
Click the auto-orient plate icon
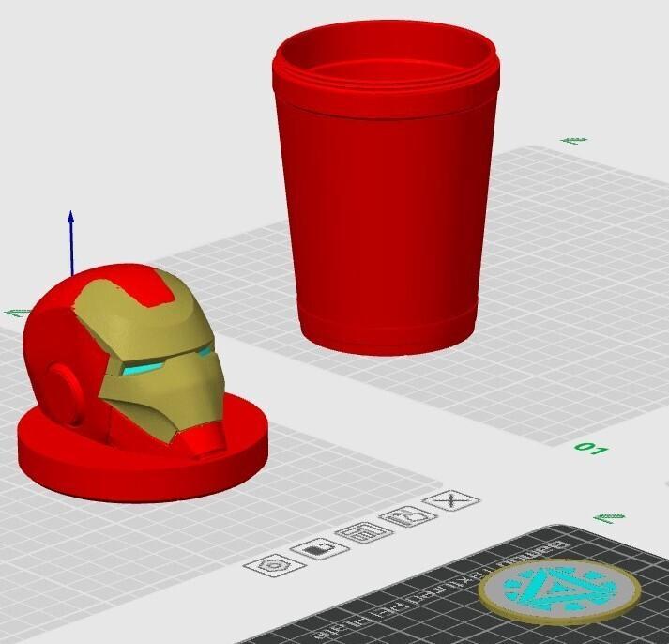pyautogui.click(x=409, y=516)
